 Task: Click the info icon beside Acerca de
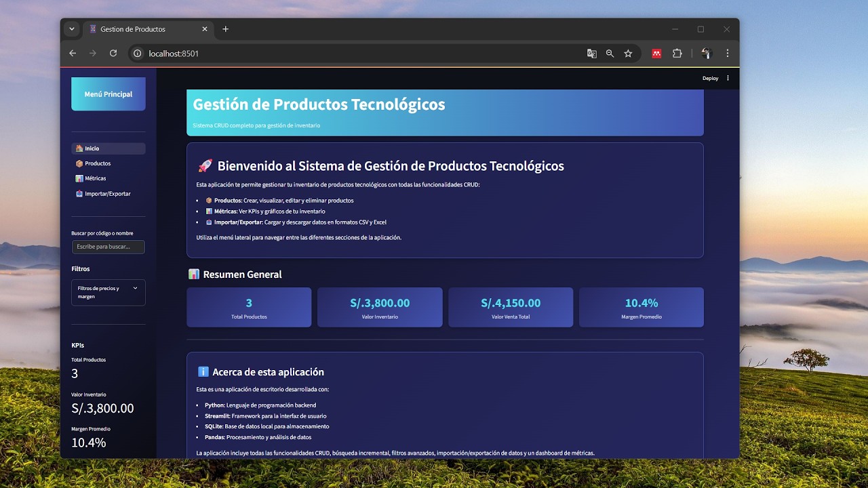click(x=203, y=372)
